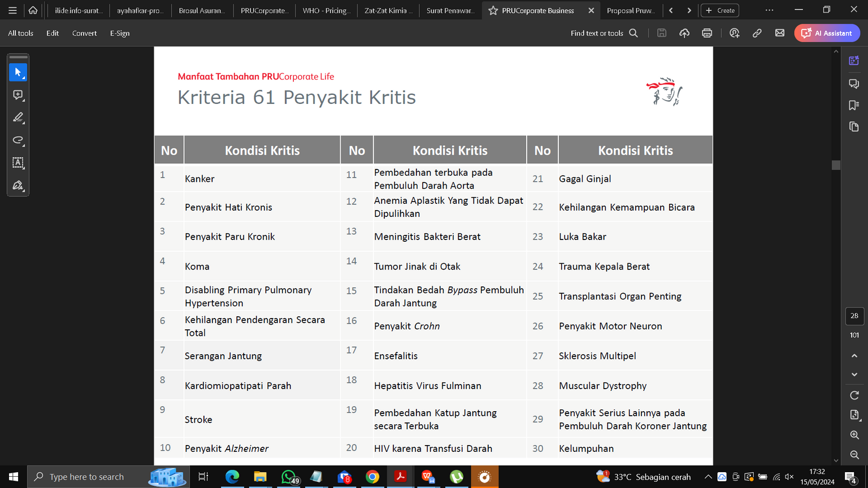The image size is (868, 488).
Task: Click the scroll down arrow
Action: (x=836, y=461)
